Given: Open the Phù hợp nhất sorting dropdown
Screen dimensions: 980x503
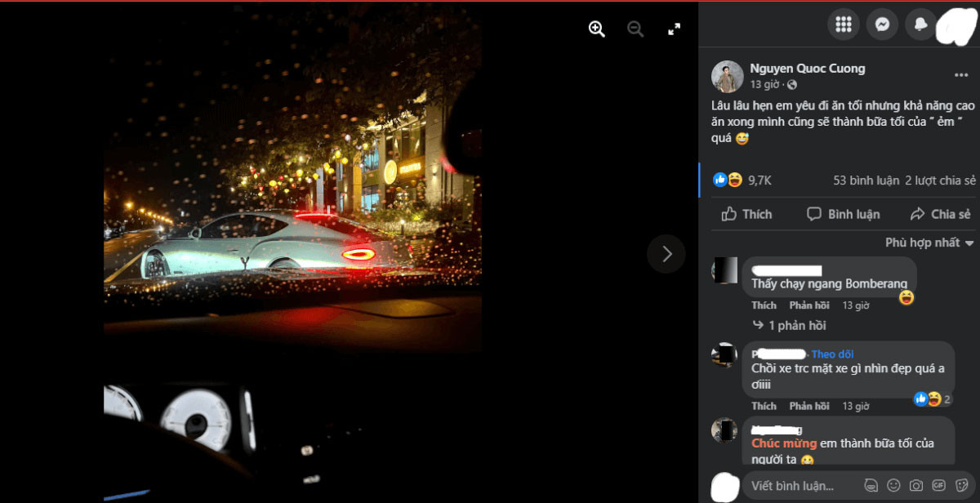Looking at the screenshot, I should (x=929, y=243).
